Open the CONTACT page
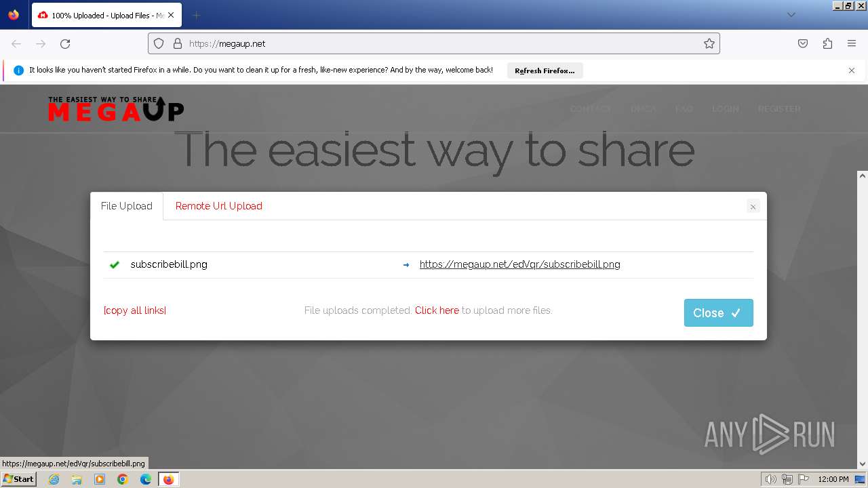Image resolution: width=868 pixels, height=488 pixels. click(x=590, y=108)
